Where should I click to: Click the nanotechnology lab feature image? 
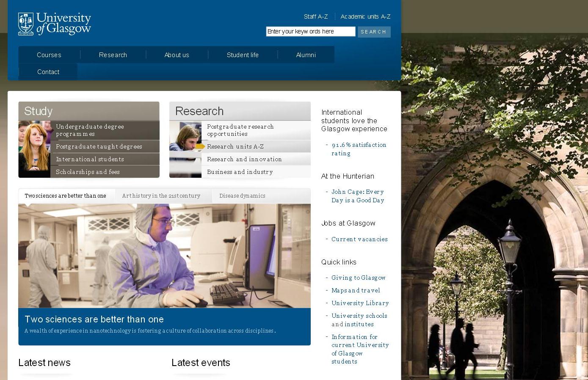click(164, 256)
